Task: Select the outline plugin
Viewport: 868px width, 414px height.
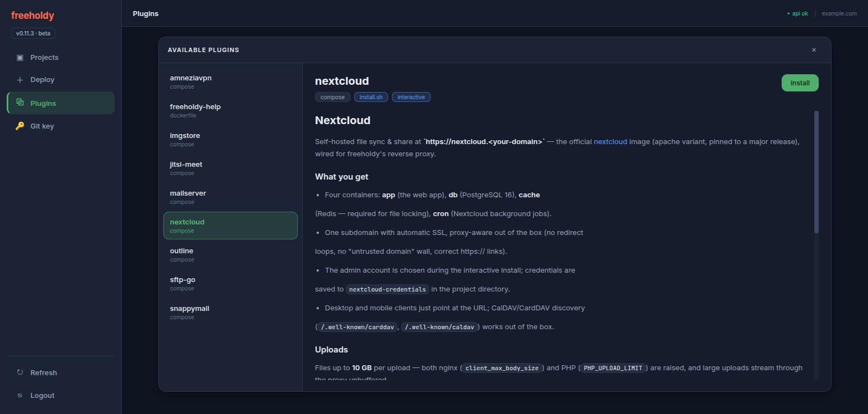Action: point(230,254)
